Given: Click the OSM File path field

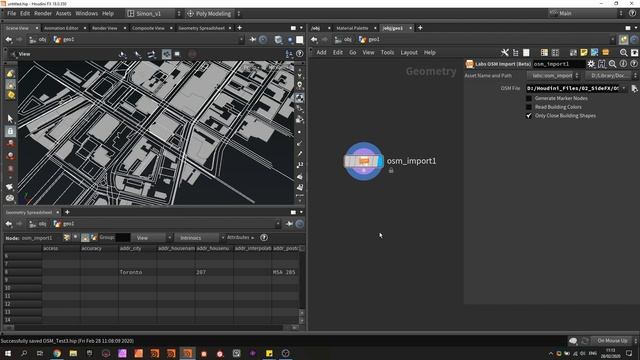Looking at the screenshot, I should point(573,88).
